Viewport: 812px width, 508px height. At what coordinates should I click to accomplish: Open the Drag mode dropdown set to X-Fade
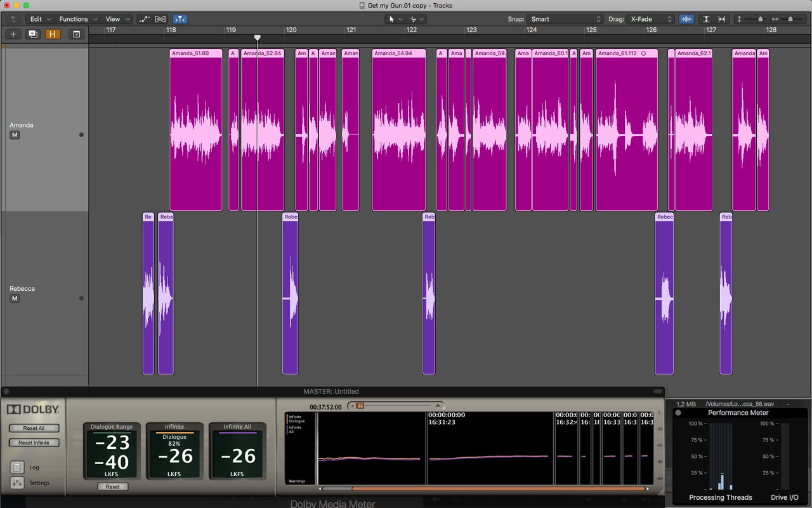coord(650,19)
